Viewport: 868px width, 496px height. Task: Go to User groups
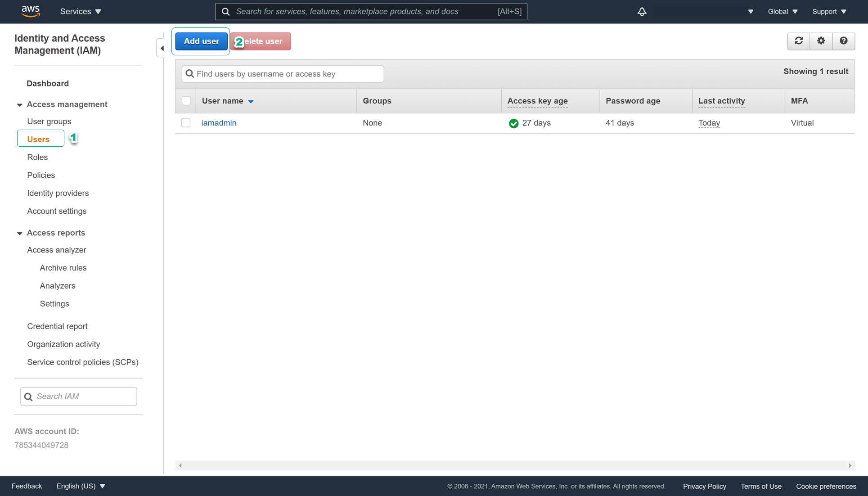tap(49, 122)
